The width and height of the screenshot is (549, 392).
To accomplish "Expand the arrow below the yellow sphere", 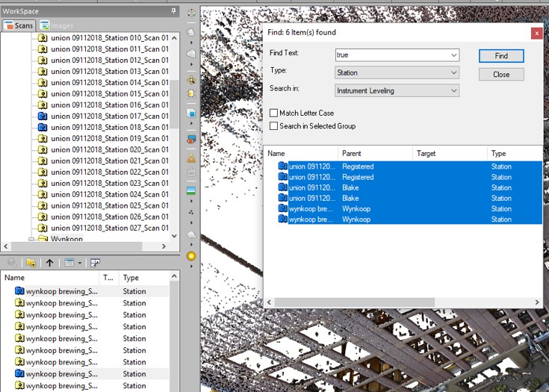I will click(x=191, y=267).
